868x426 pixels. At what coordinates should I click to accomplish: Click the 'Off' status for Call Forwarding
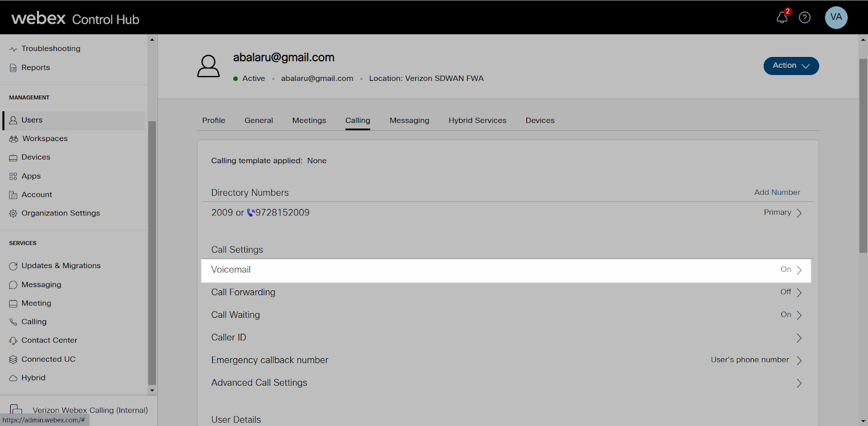coord(786,292)
